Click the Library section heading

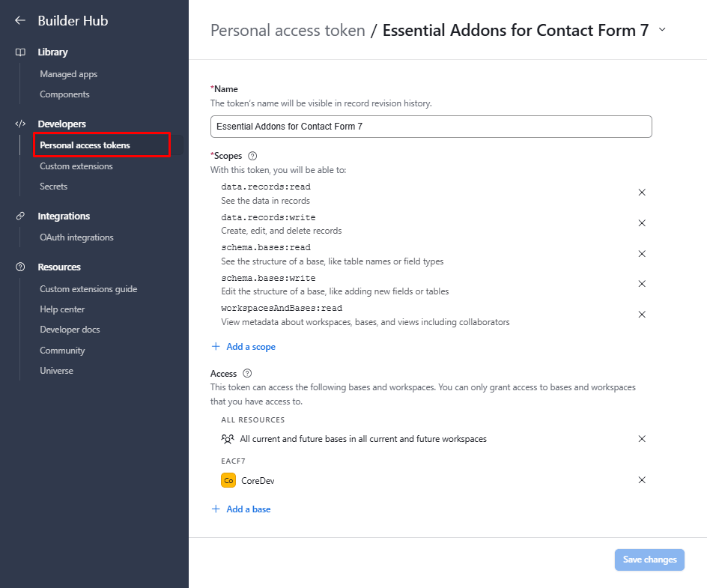pyautogui.click(x=52, y=52)
